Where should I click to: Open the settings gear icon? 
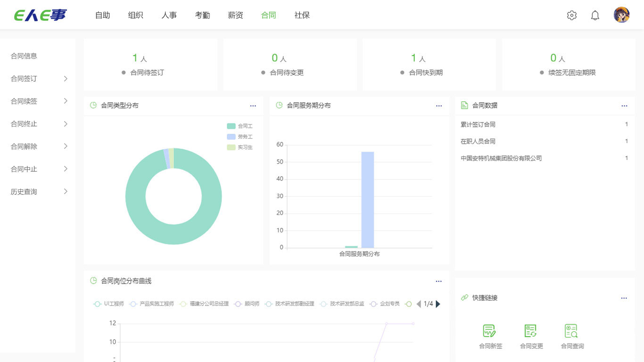(x=572, y=15)
